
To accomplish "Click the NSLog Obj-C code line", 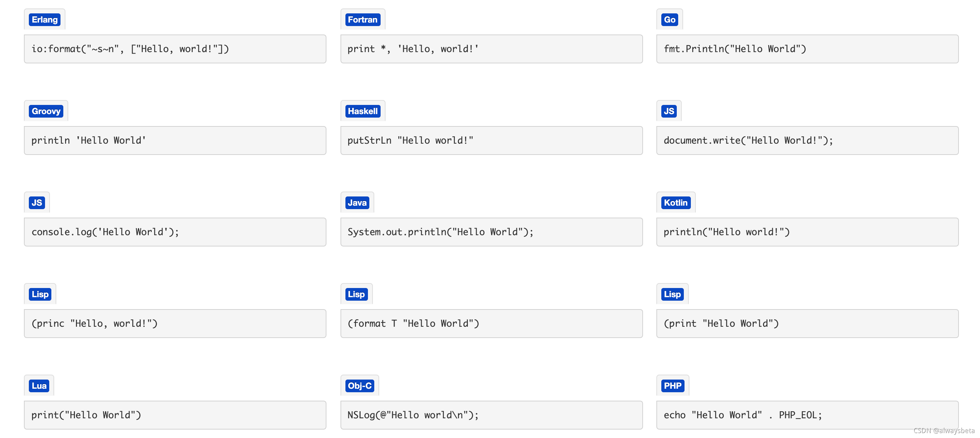I will coord(491,415).
